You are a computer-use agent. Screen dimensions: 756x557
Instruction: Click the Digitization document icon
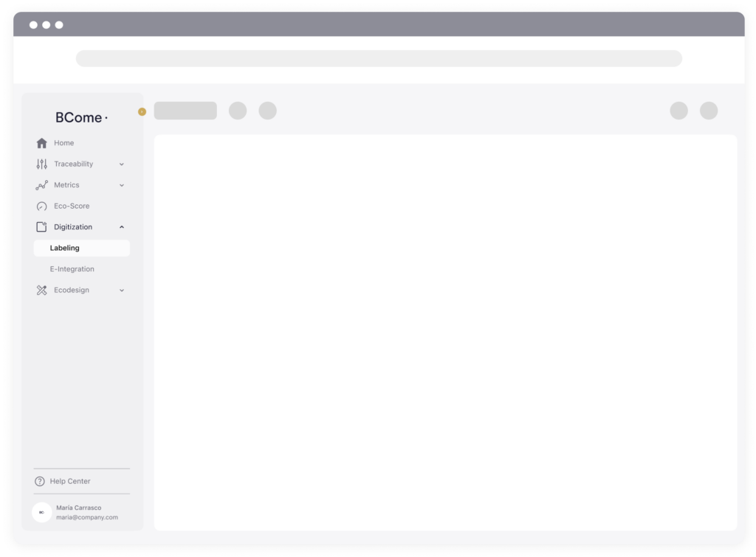(x=42, y=227)
